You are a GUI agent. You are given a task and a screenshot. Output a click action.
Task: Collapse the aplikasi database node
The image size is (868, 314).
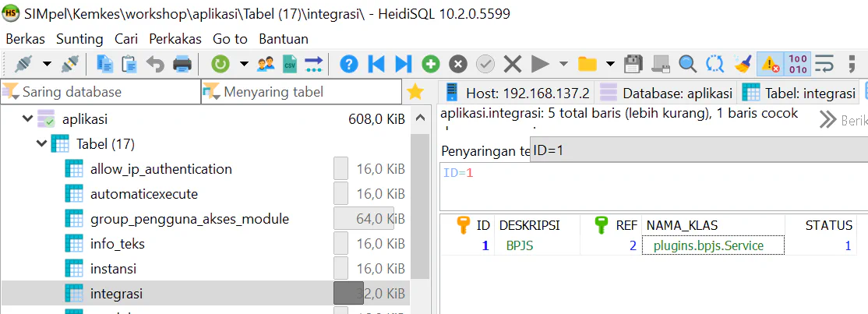pyautogui.click(x=27, y=118)
